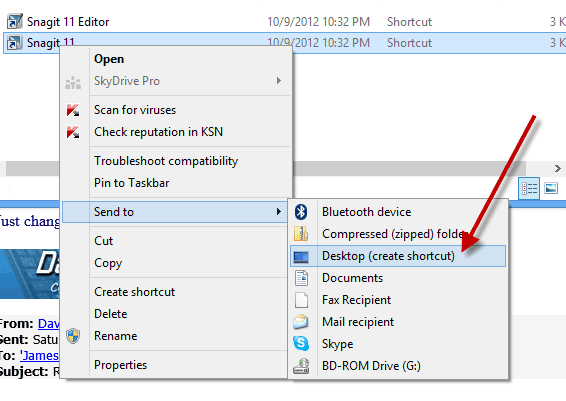Choose Desktop (create shortcut)
Screen dimensions: 566x401
[398, 256]
